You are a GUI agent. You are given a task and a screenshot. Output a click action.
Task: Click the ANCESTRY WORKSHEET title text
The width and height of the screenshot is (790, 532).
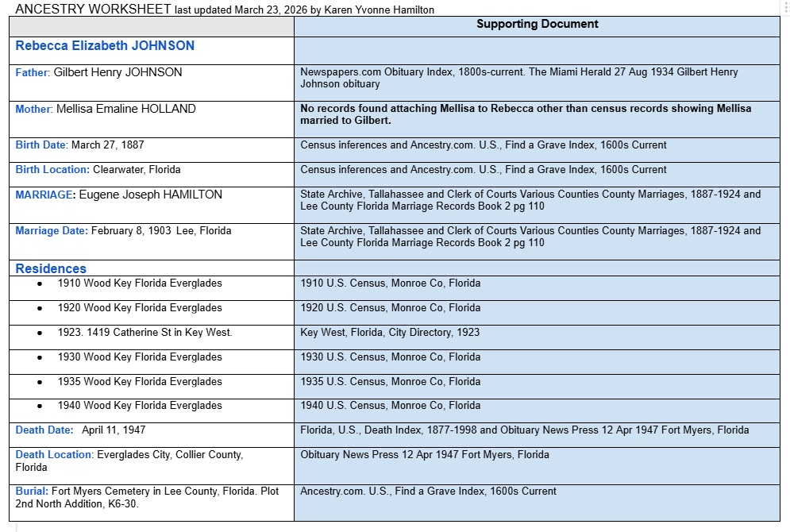[x=93, y=10]
